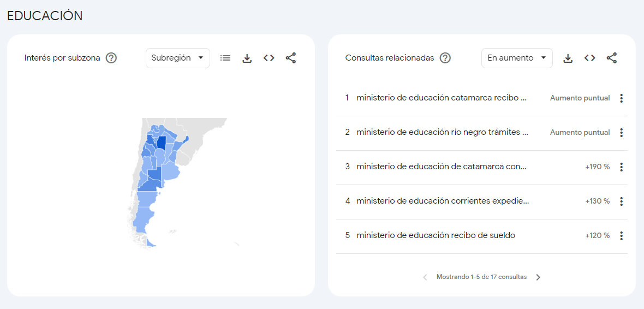The width and height of the screenshot is (644, 309).
Task: Open query ministerio de educación recibo de sueldo
Action: [436, 235]
